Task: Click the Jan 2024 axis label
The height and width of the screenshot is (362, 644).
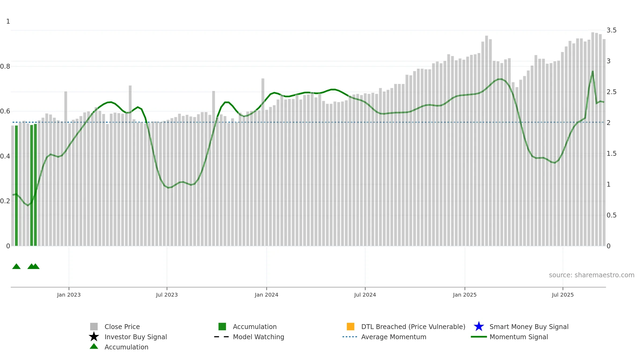Action: [x=266, y=295]
